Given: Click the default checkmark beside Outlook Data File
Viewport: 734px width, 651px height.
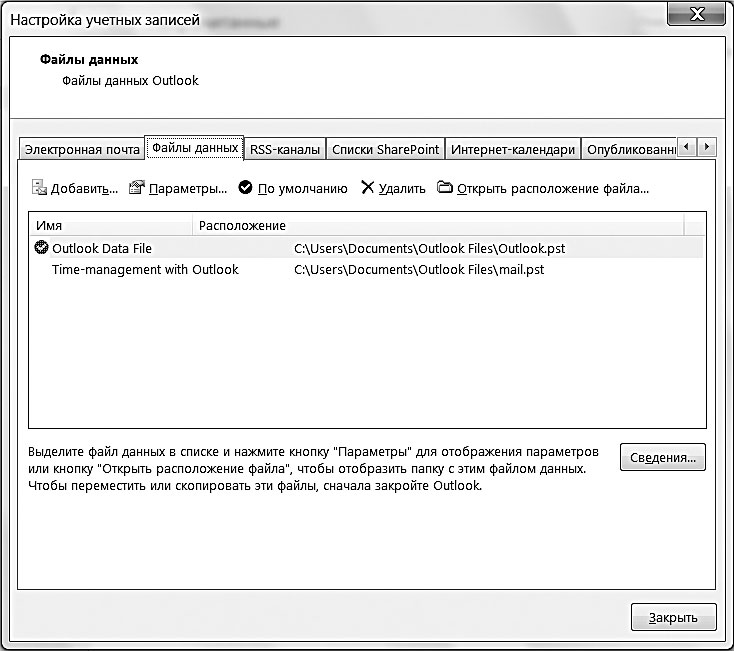Looking at the screenshot, I should pos(41,247).
